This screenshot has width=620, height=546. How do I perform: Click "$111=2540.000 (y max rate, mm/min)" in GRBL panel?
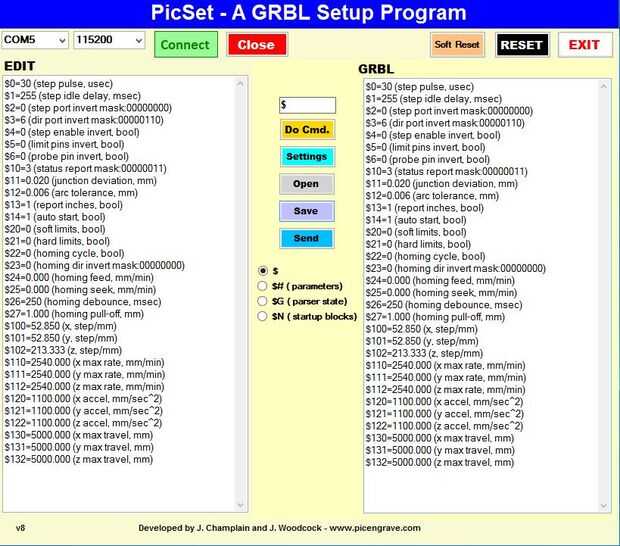pos(446,378)
